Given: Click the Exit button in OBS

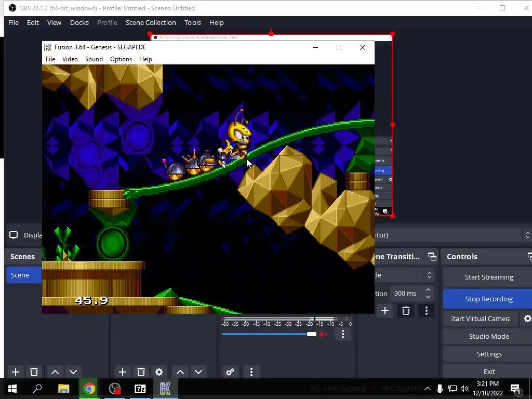Looking at the screenshot, I should click(x=489, y=371).
